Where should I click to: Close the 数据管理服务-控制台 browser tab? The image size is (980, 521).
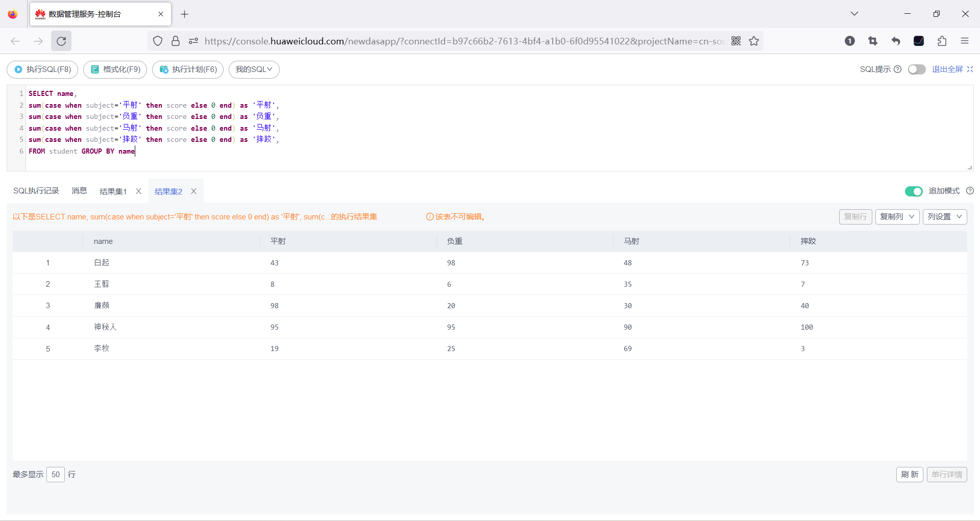[161, 14]
